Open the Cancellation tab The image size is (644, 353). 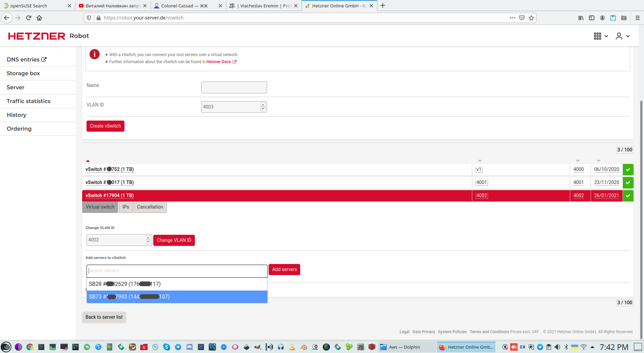click(x=150, y=207)
